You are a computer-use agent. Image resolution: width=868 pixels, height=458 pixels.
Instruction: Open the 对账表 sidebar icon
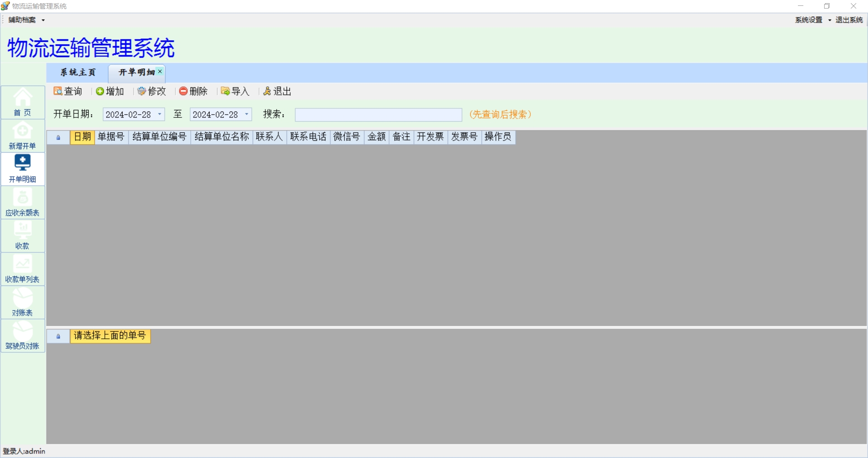[23, 303]
